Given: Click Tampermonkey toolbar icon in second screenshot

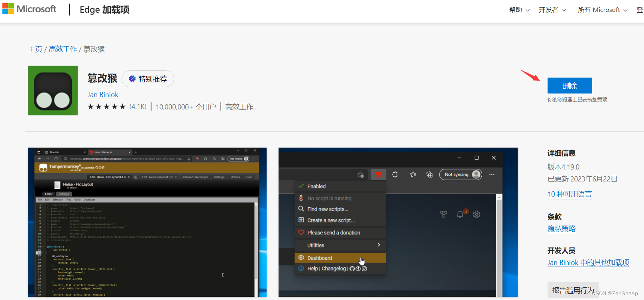Looking at the screenshot, I should pos(378,174).
